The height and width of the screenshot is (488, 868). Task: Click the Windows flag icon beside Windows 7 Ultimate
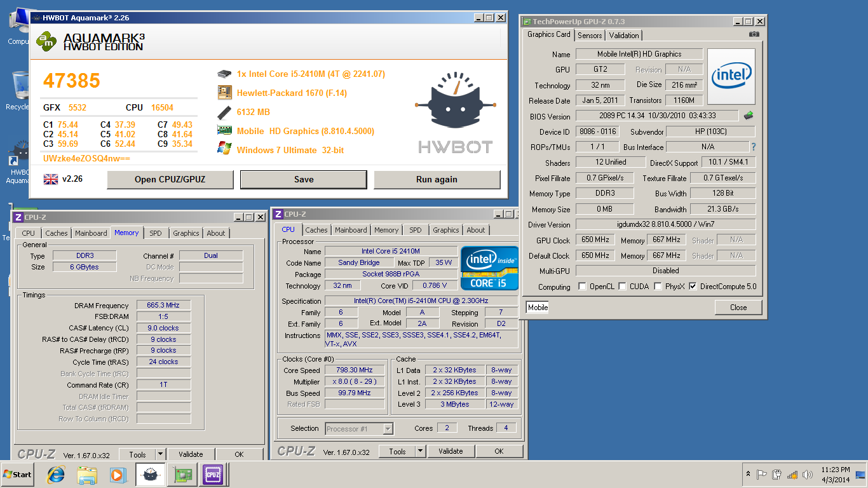point(224,149)
